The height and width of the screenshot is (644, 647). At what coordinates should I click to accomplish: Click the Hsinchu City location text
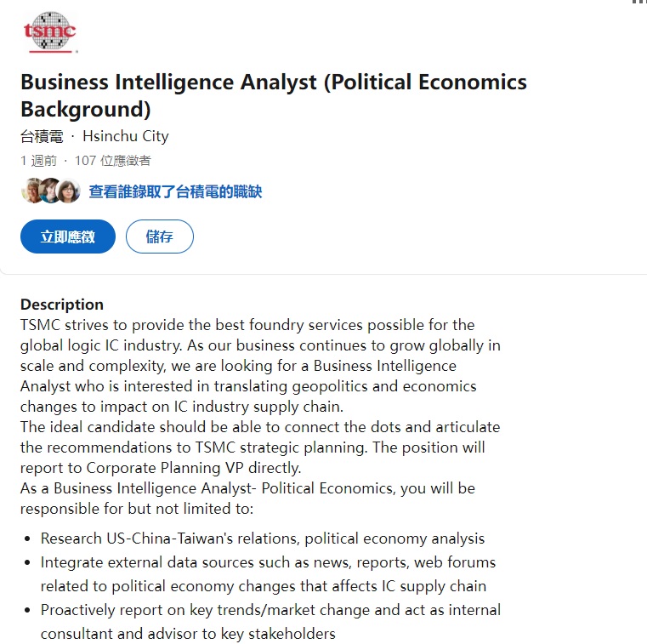click(126, 136)
